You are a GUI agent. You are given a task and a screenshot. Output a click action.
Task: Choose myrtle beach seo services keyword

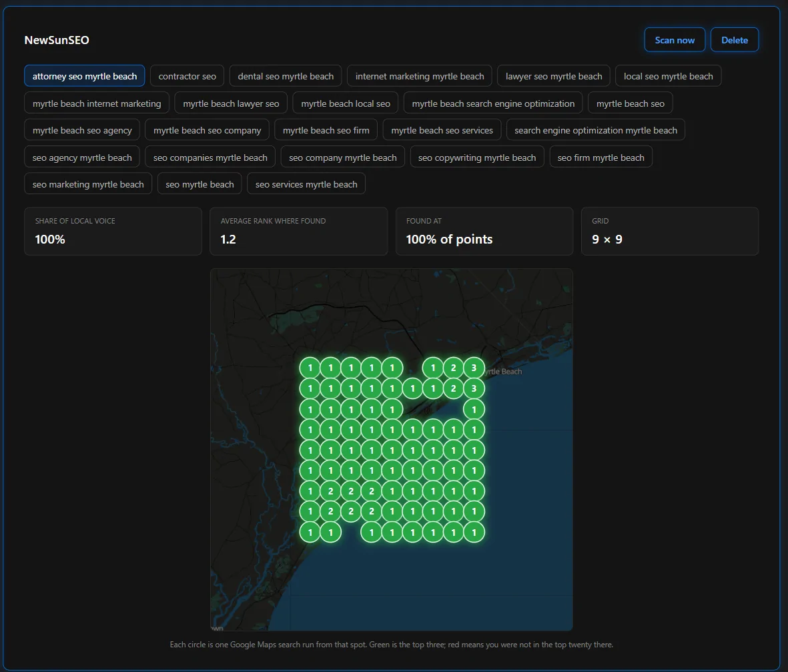point(442,130)
